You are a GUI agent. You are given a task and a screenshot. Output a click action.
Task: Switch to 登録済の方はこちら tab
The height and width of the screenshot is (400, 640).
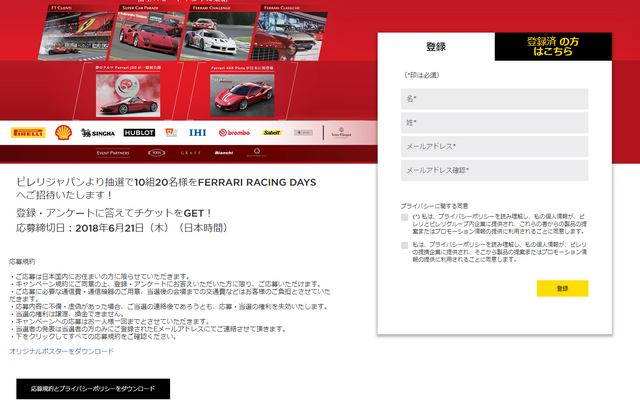[x=553, y=47]
